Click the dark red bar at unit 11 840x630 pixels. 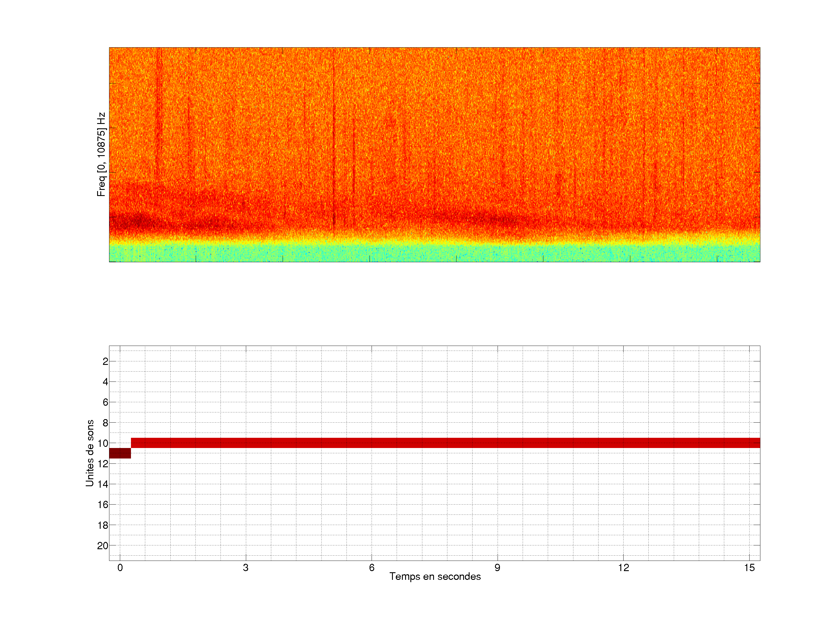pyautogui.click(x=120, y=453)
